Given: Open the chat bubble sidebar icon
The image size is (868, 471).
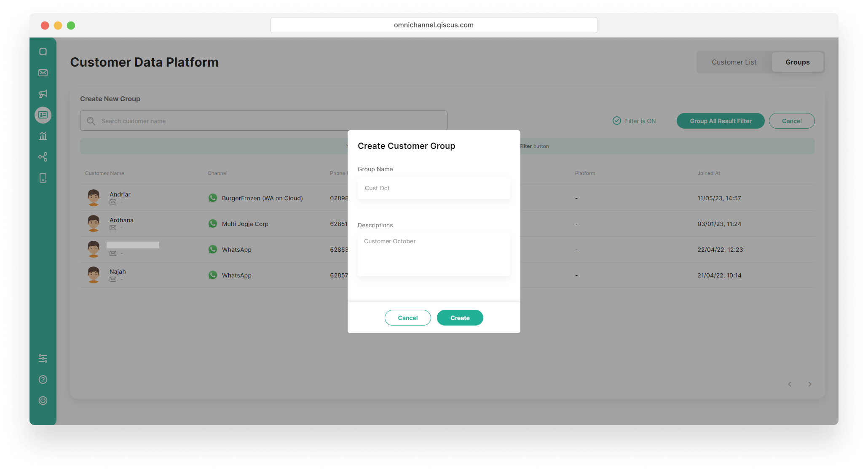Looking at the screenshot, I should pos(43,51).
